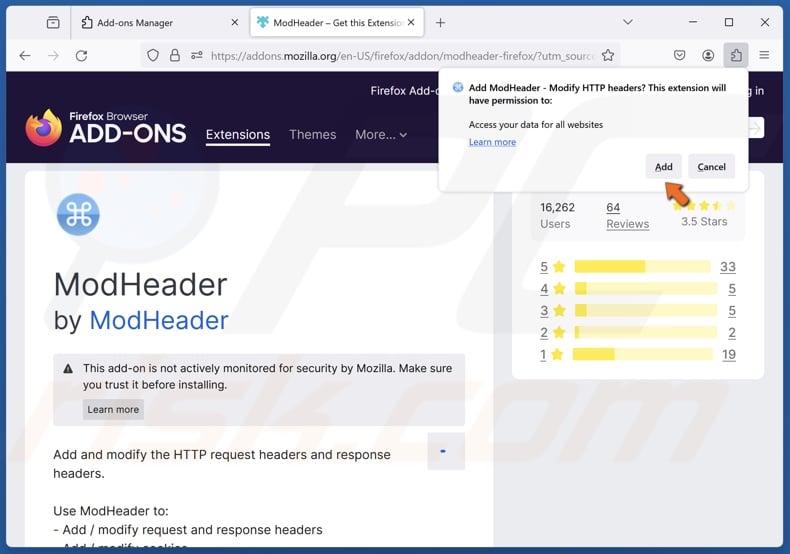The image size is (790, 554).
Task: Go forward using the forward arrow
Action: pos(53,55)
